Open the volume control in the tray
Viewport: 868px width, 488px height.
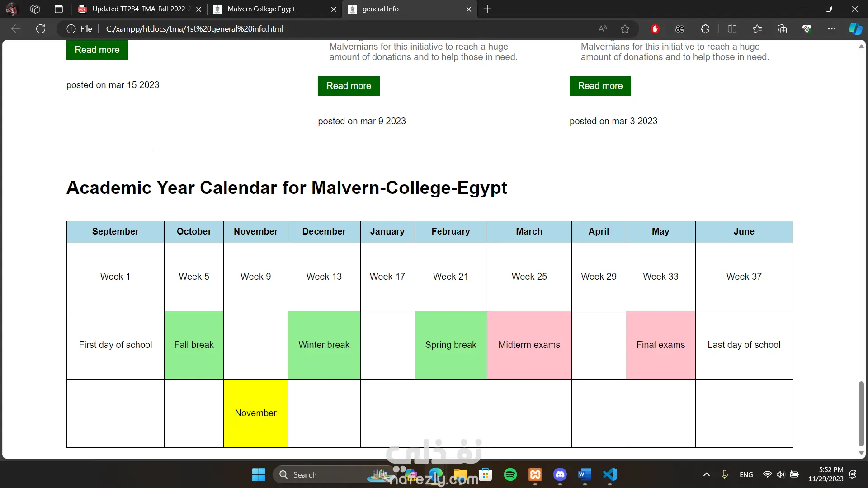click(780, 475)
